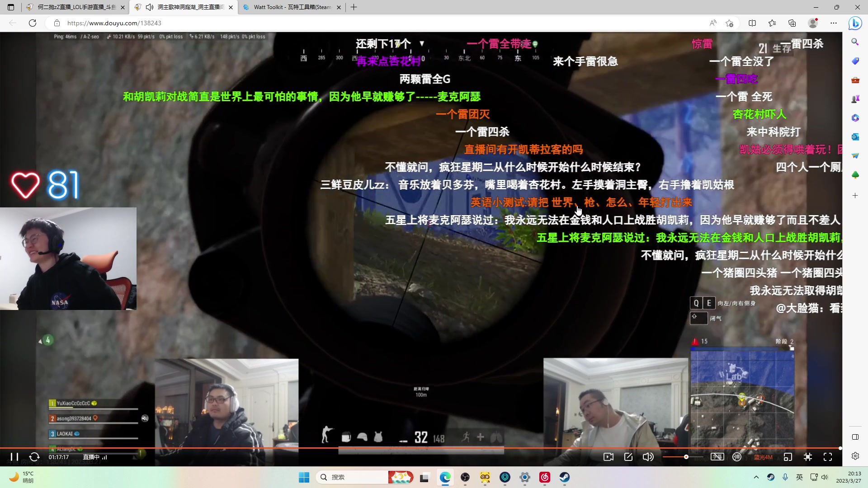Toggle subtitles with the 字幕 button
Screen dimensions: 868x488
point(718,457)
